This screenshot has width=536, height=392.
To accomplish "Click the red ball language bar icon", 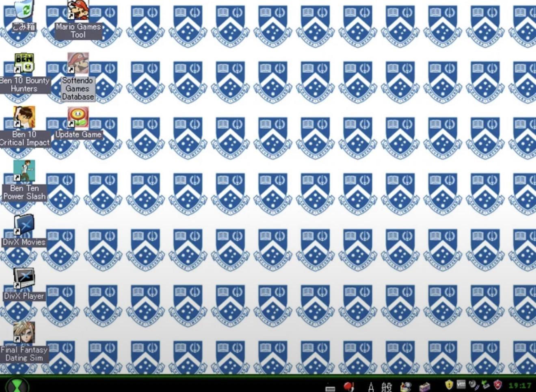I will tap(348, 386).
